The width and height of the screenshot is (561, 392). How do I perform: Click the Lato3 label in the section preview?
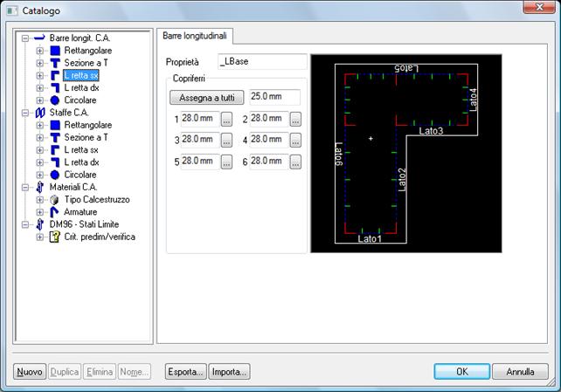431,131
